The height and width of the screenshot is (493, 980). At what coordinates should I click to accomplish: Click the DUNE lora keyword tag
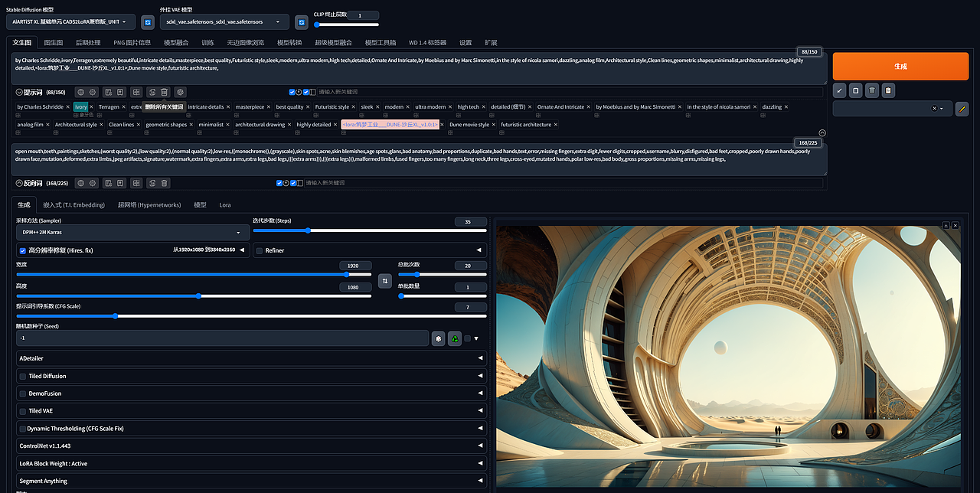tap(390, 125)
